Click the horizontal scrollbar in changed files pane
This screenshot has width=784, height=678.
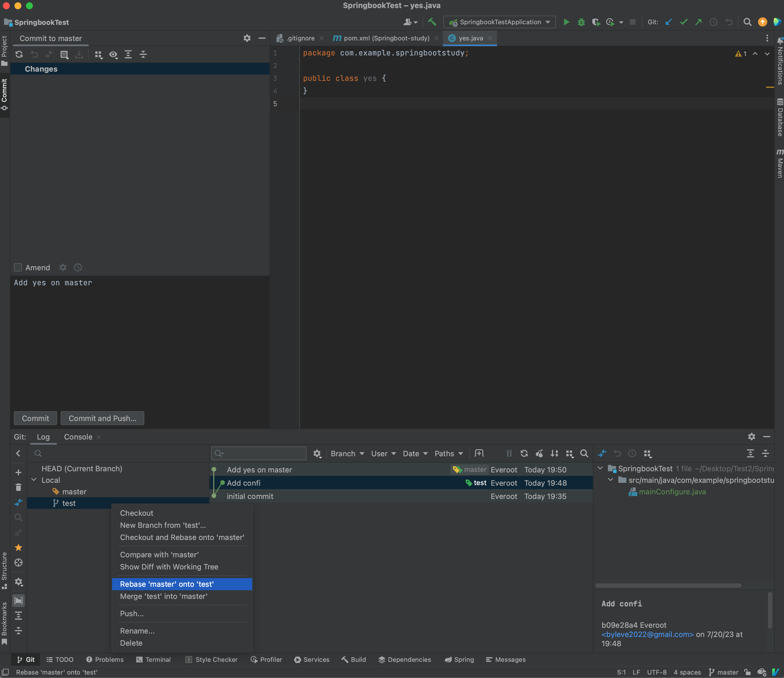pyautogui.click(x=668, y=585)
